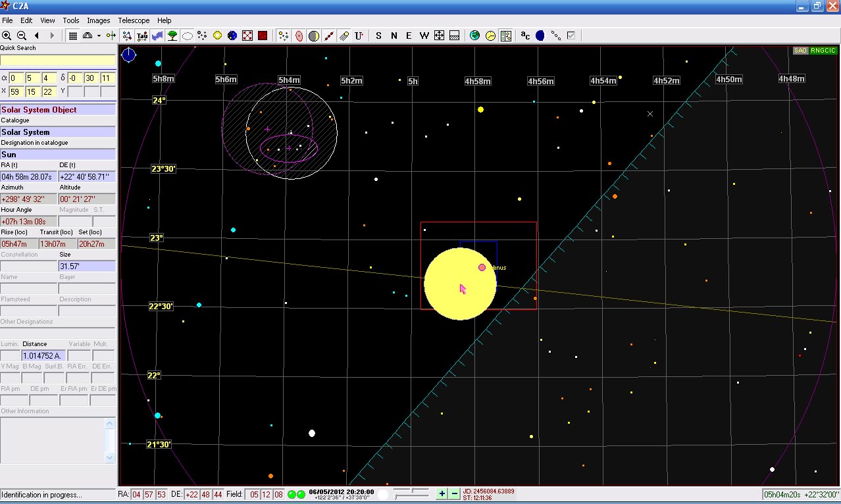841x504 pixels.
Task: Click the greyed checkmark toolbar icon
Action: pyautogui.click(x=571, y=36)
